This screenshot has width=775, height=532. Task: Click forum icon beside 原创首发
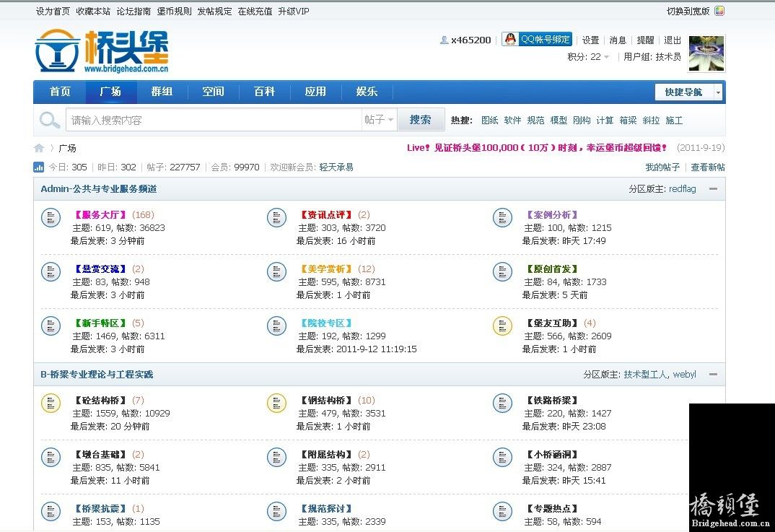pyautogui.click(x=502, y=271)
